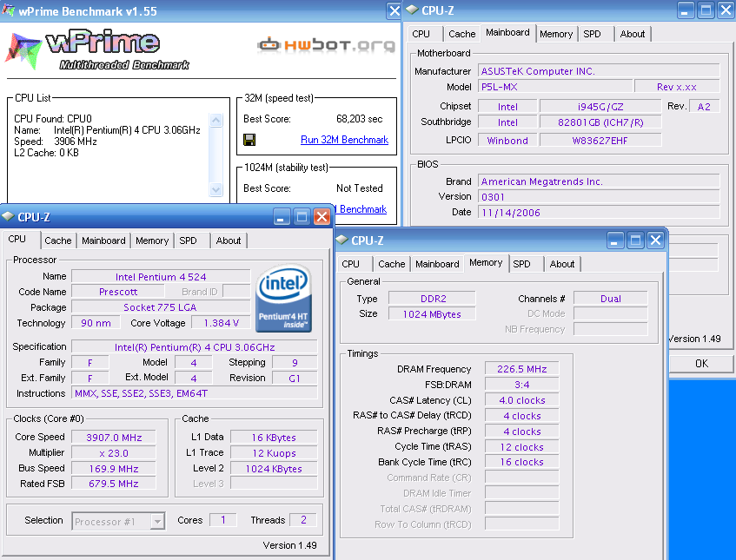Close the CPU-Z processor window
736x560 pixels.
tap(322, 217)
